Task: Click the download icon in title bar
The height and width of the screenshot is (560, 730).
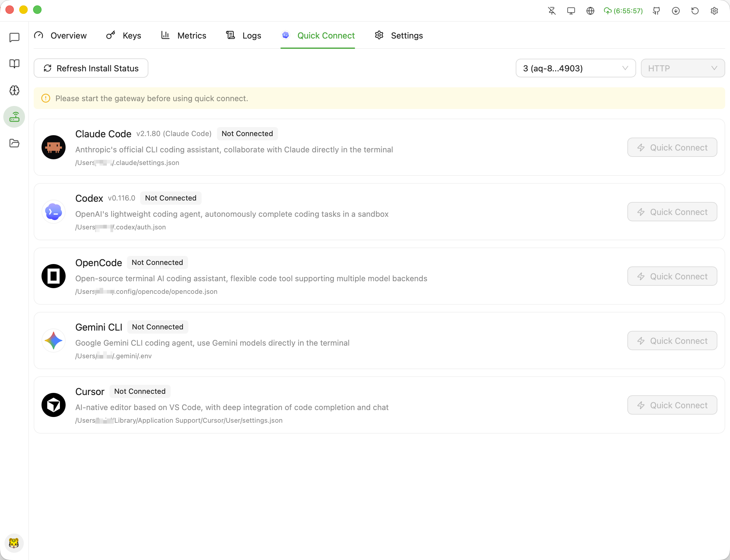Action: 676,11
